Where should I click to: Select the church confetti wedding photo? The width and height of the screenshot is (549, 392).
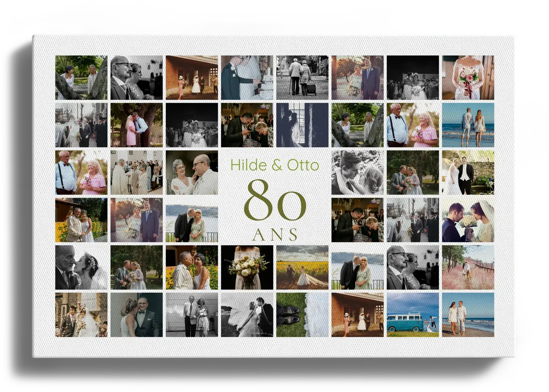point(81,315)
